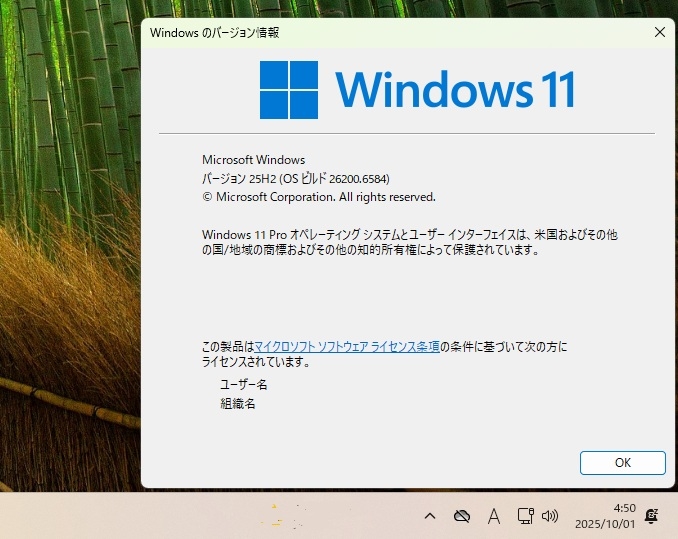678x539 pixels.
Task: Open the OneDrive not-synced cloud icon
Action: [x=462, y=516]
